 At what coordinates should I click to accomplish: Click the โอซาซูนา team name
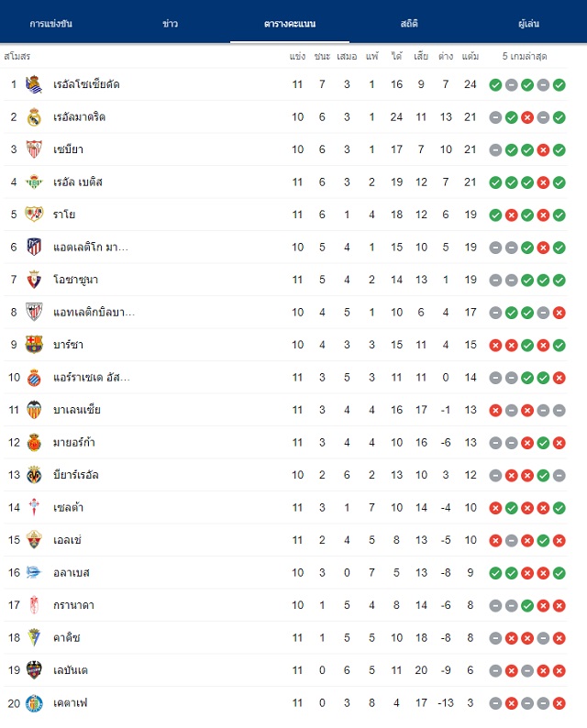76,280
